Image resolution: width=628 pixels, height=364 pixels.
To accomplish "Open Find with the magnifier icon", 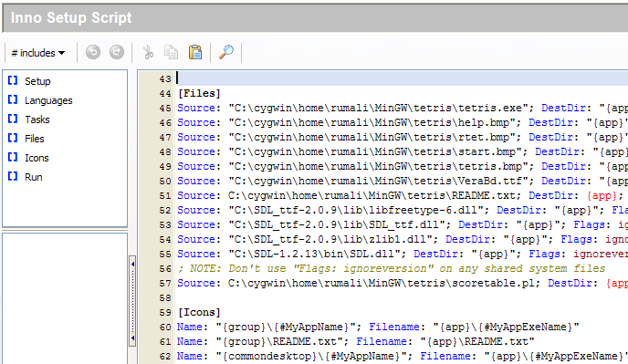I will tap(226, 52).
